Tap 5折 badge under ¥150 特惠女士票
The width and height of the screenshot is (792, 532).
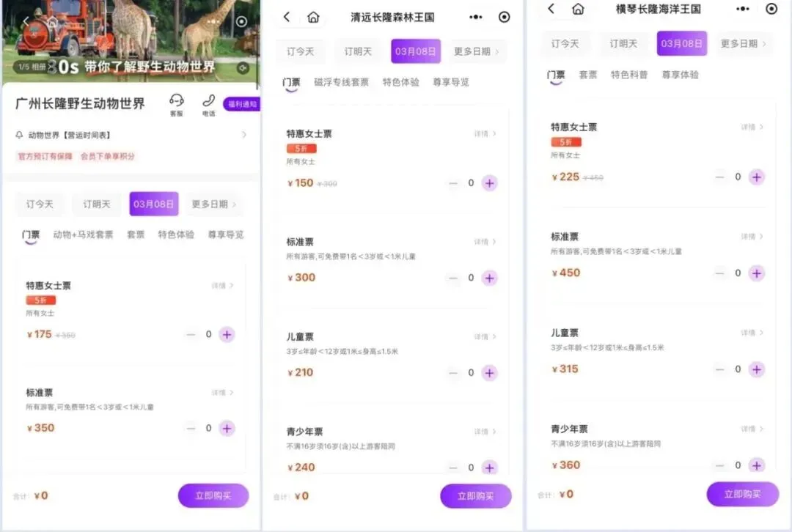301,149
